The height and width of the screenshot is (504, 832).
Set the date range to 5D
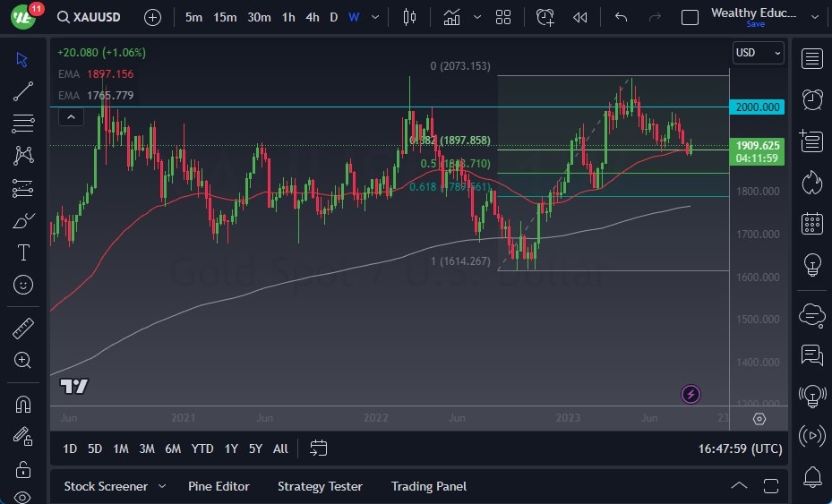(95, 448)
